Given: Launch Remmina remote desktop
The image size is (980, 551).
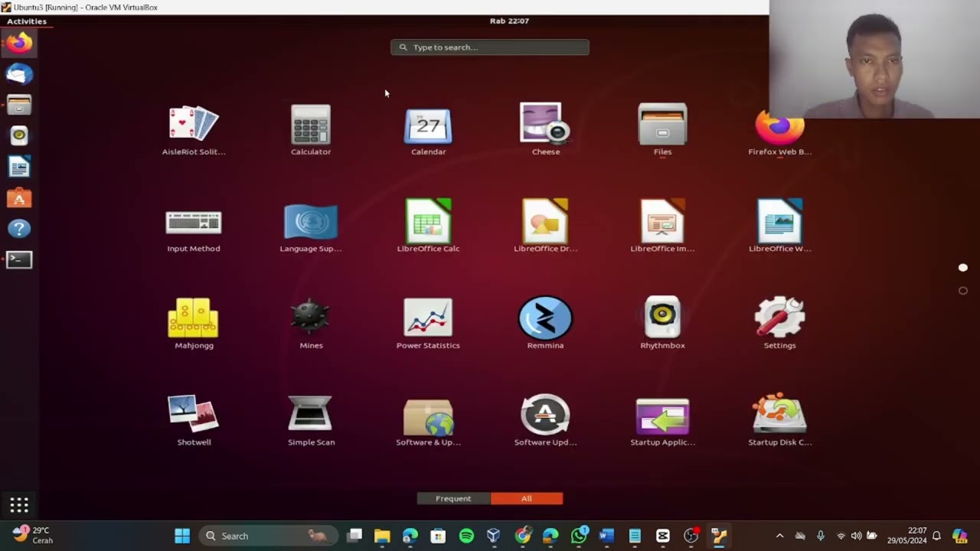Looking at the screenshot, I should click(545, 324).
